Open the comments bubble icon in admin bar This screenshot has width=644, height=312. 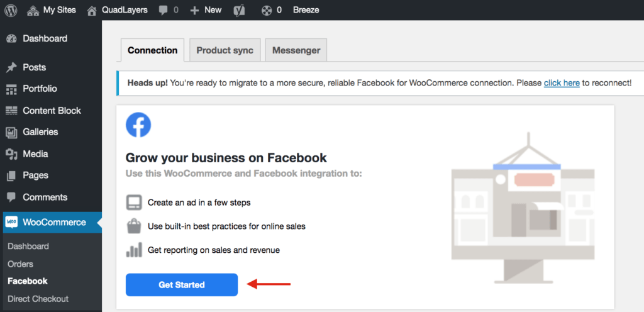coord(164,10)
